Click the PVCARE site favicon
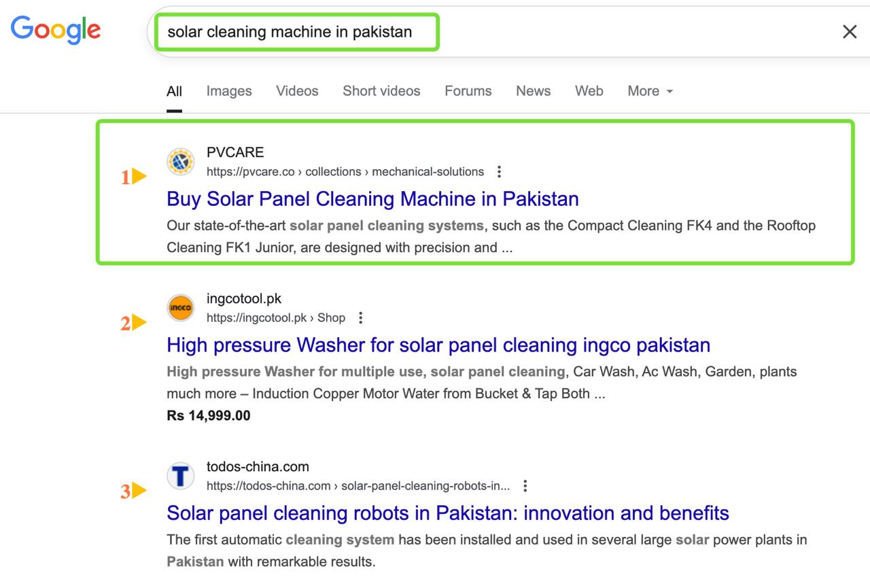 pos(180,162)
